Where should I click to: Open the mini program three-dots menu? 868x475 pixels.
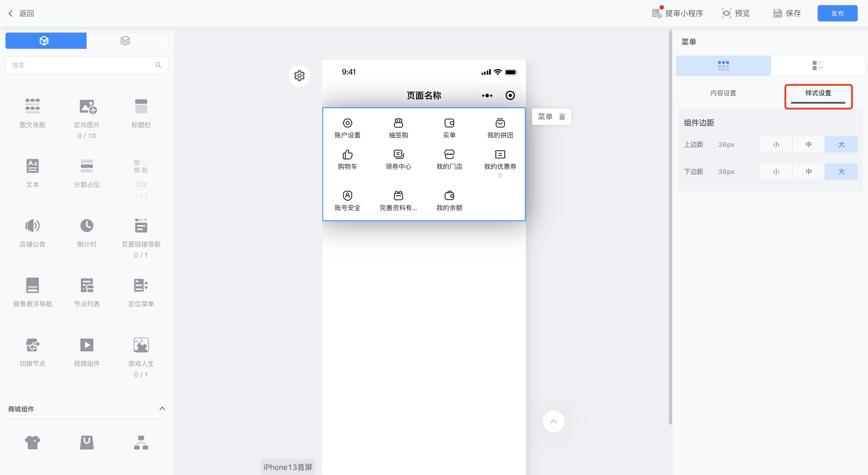tap(487, 96)
